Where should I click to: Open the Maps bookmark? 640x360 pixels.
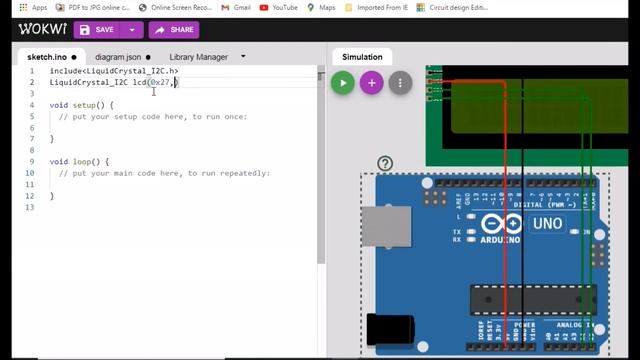(321, 7)
